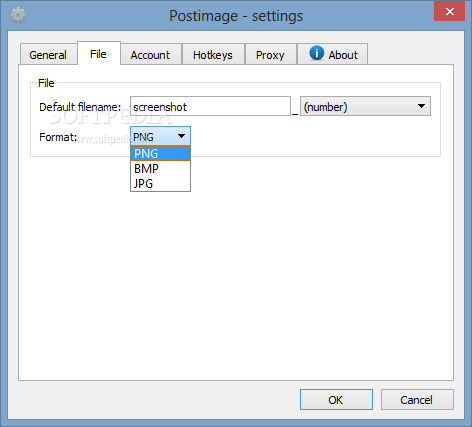The image size is (472, 427).
Task: Click the blue info icon on About tab
Action: (x=317, y=53)
